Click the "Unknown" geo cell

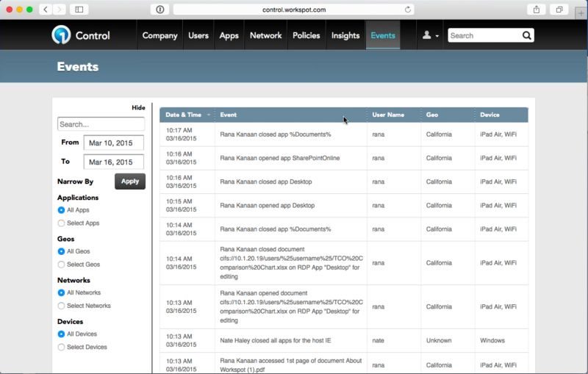click(439, 341)
